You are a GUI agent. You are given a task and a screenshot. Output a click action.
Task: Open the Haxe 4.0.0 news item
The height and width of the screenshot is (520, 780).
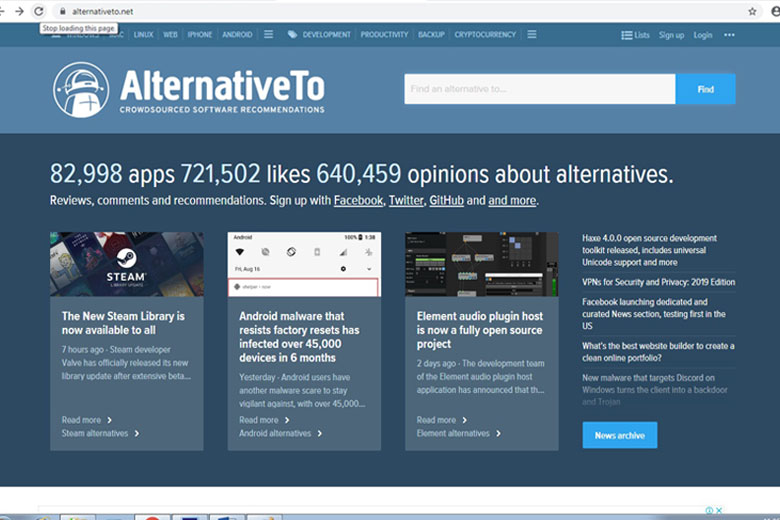(x=649, y=250)
